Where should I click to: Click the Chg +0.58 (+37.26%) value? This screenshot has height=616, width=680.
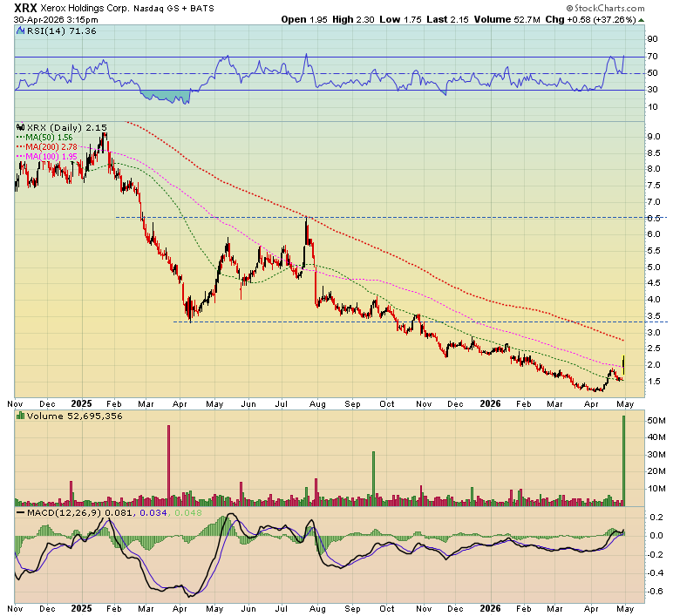591,19
